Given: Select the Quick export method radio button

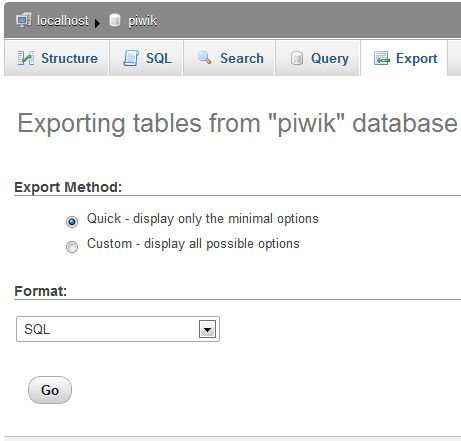Looking at the screenshot, I should (72, 222).
